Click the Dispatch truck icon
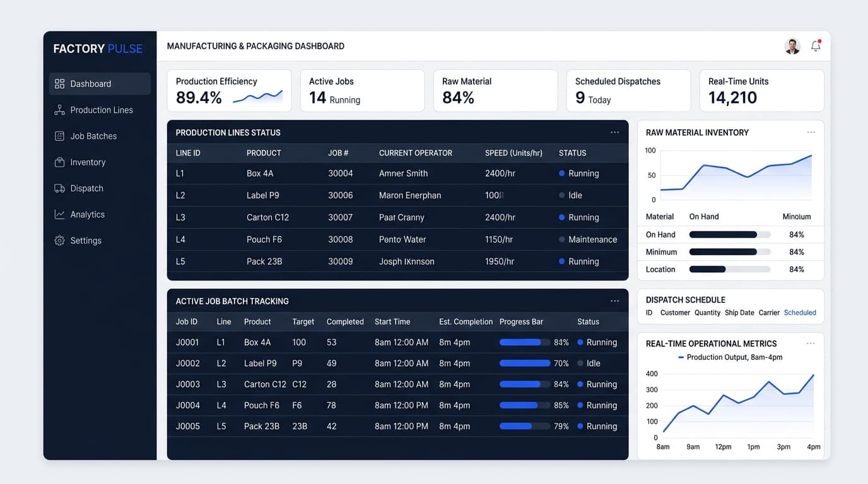This screenshot has height=484, width=868. (59, 188)
